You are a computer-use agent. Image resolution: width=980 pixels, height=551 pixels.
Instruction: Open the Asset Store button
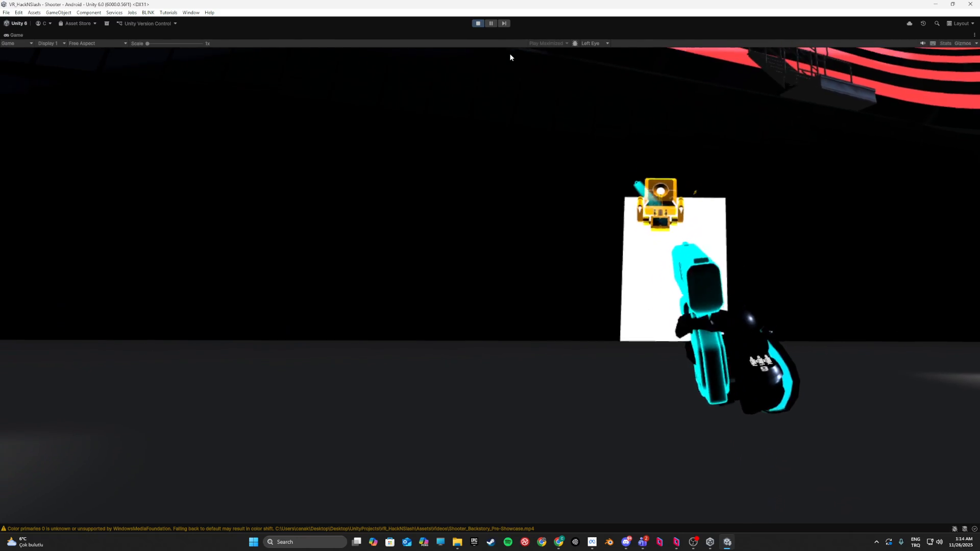[x=78, y=23]
